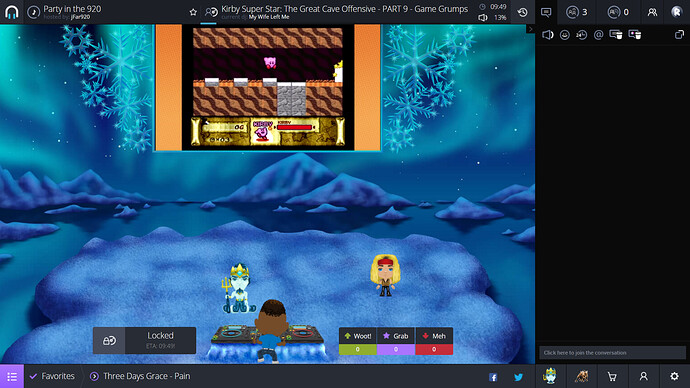Image resolution: width=690 pixels, height=388 pixels.
Task: Click the Woot! vote button
Action: [x=358, y=341]
